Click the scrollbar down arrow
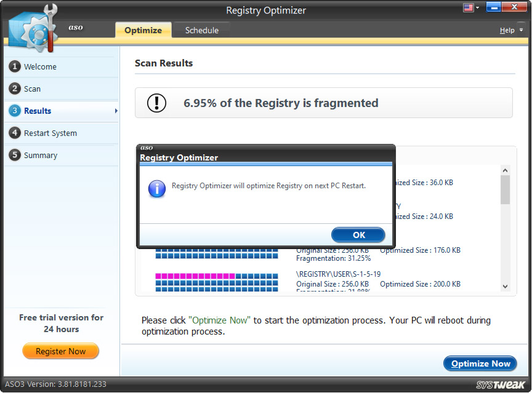Viewport: 532px width, 393px height. click(x=506, y=287)
